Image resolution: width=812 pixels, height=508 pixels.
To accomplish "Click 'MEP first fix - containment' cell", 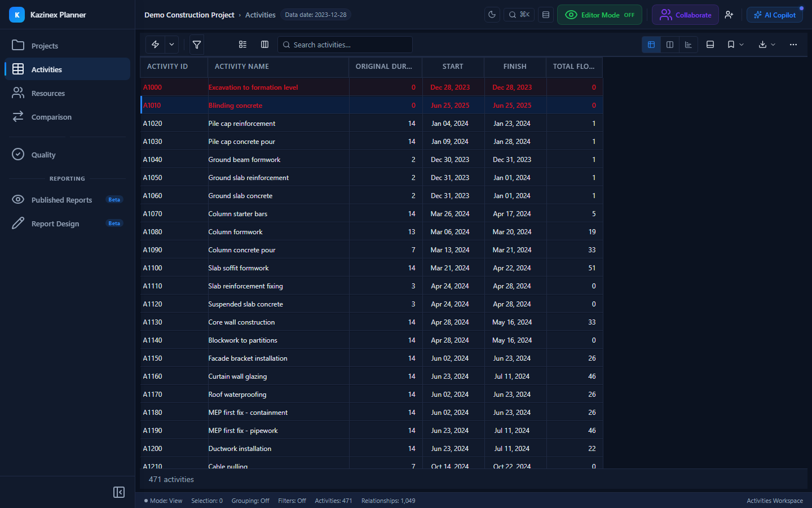I will point(279,413).
